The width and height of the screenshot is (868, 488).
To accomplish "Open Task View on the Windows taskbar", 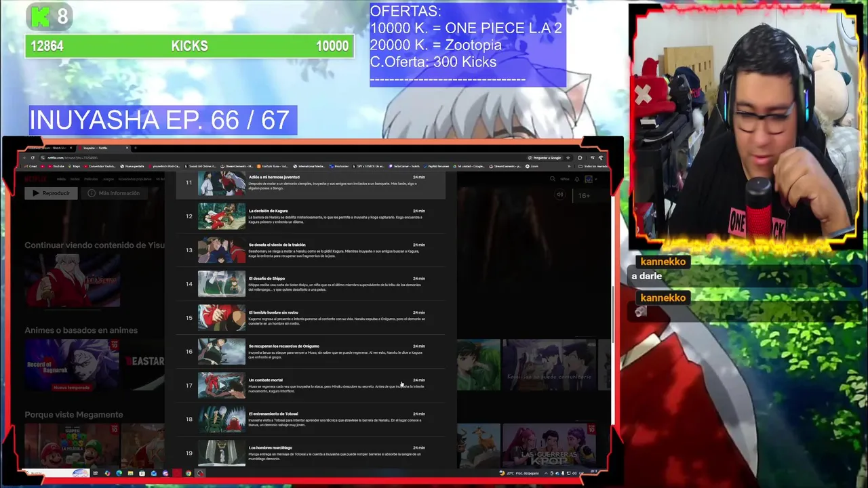I will [95, 473].
